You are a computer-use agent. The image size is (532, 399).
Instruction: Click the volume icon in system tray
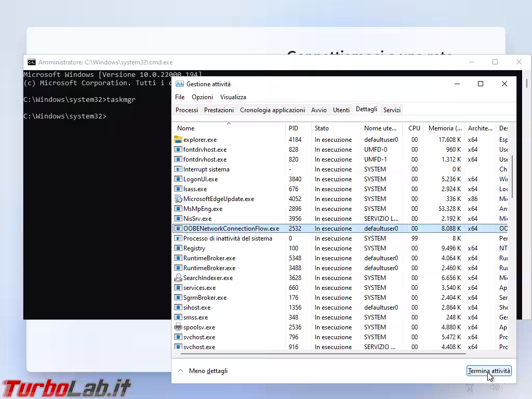pyautogui.click(x=495, y=387)
